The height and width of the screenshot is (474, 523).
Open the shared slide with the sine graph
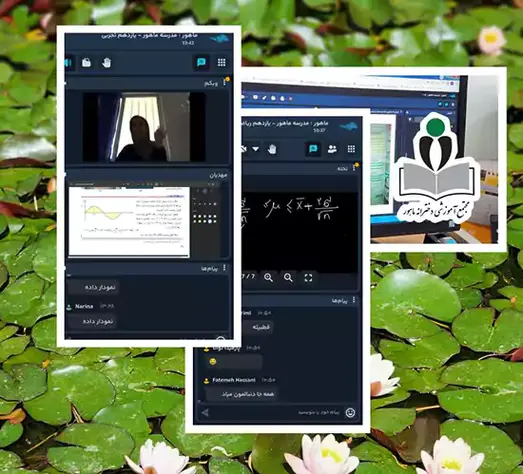click(x=129, y=222)
